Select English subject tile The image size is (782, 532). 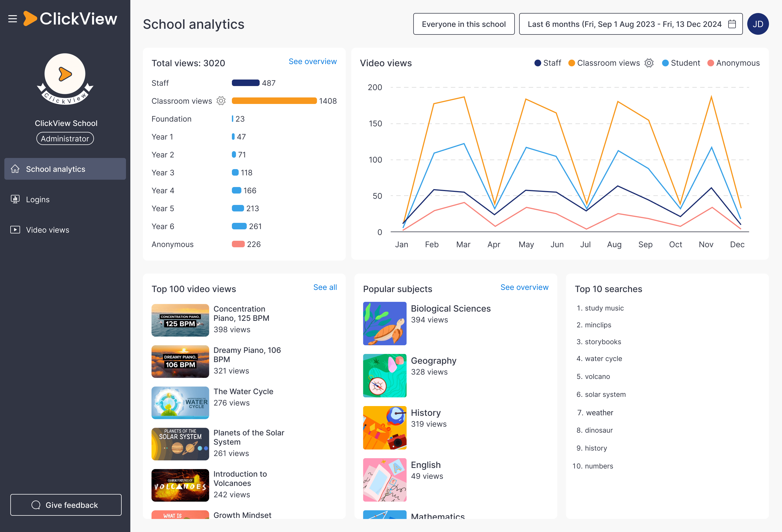pos(384,480)
